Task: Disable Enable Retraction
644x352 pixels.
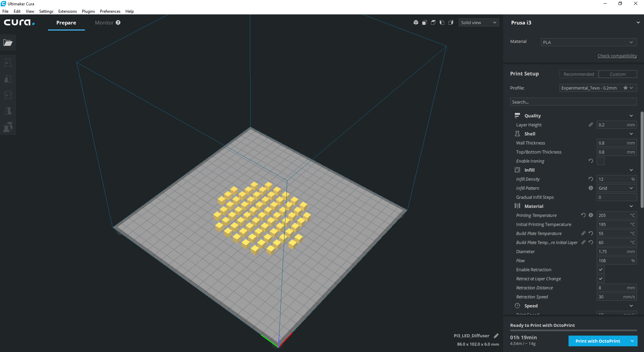Action: (x=600, y=270)
